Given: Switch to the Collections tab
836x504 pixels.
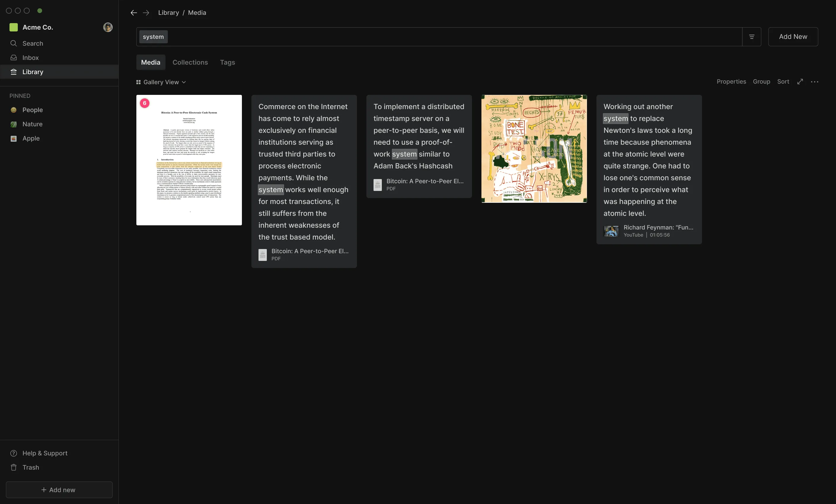Looking at the screenshot, I should click(x=190, y=63).
